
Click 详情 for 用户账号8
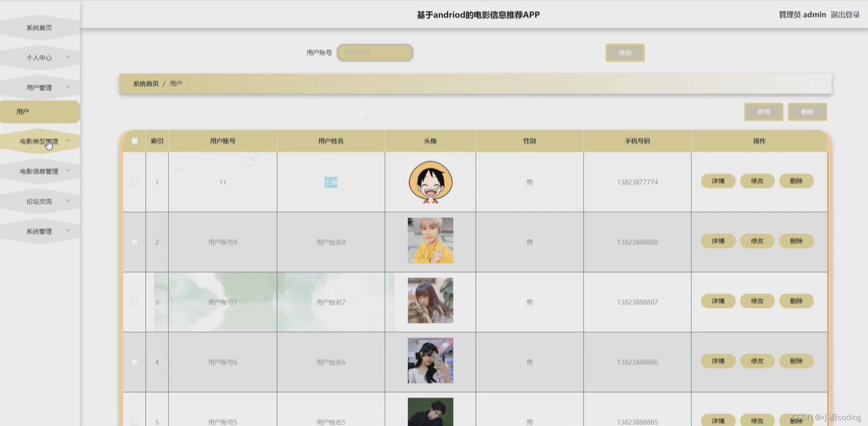718,241
